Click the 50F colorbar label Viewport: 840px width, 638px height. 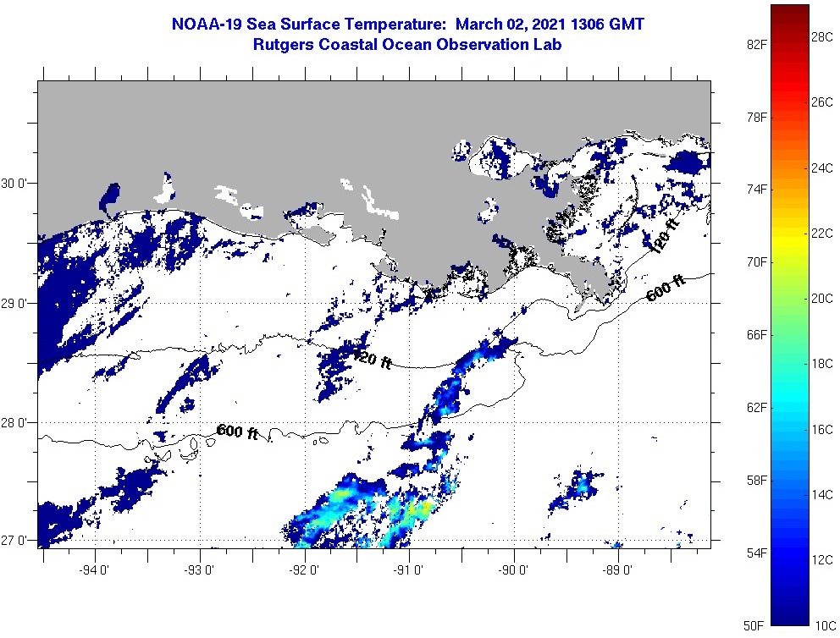[754, 625]
